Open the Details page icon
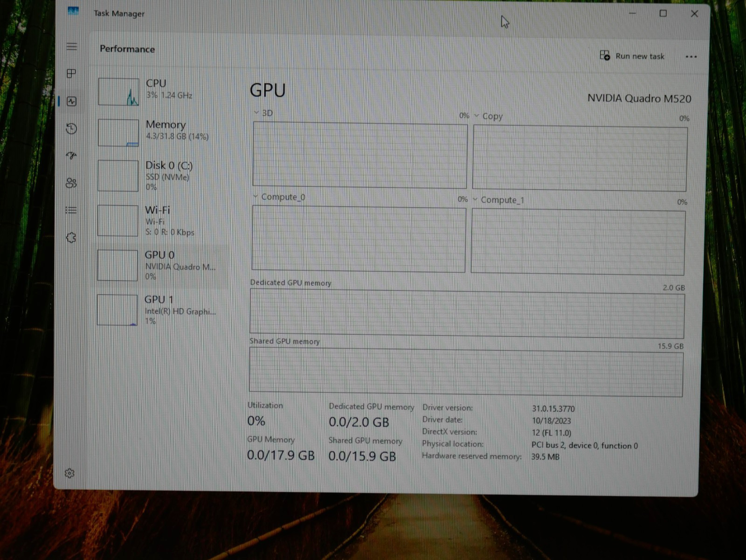The height and width of the screenshot is (560, 746). pyautogui.click(x=71, y=210)
